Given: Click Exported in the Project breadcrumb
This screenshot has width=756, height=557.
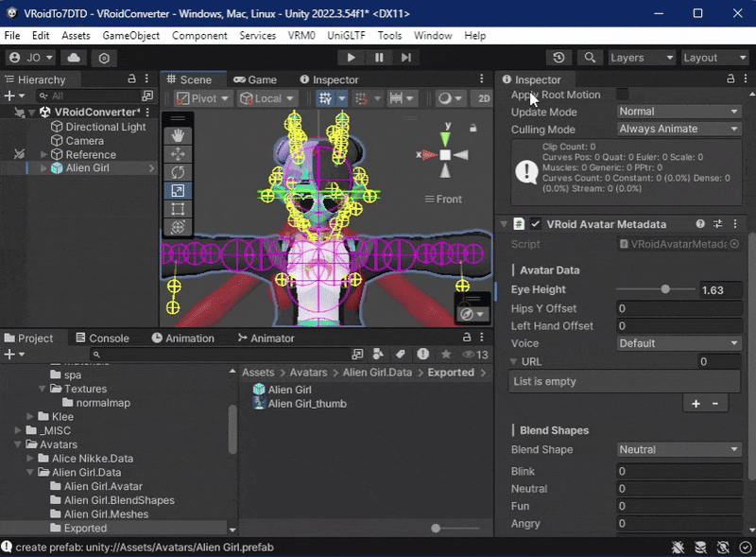Looking at the screenshot, I should tap(451, 373).
